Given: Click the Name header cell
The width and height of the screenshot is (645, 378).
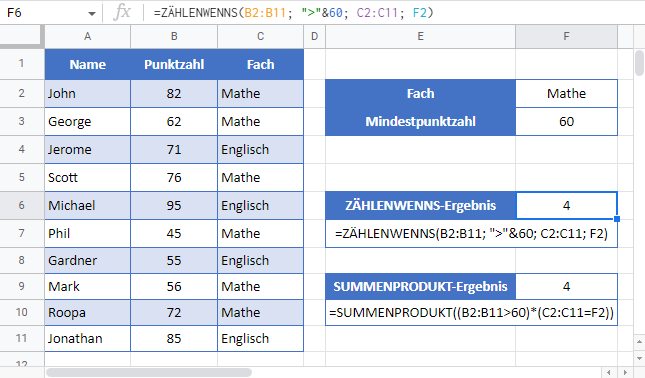Looking at the screenshot, I should click(88, 64).
